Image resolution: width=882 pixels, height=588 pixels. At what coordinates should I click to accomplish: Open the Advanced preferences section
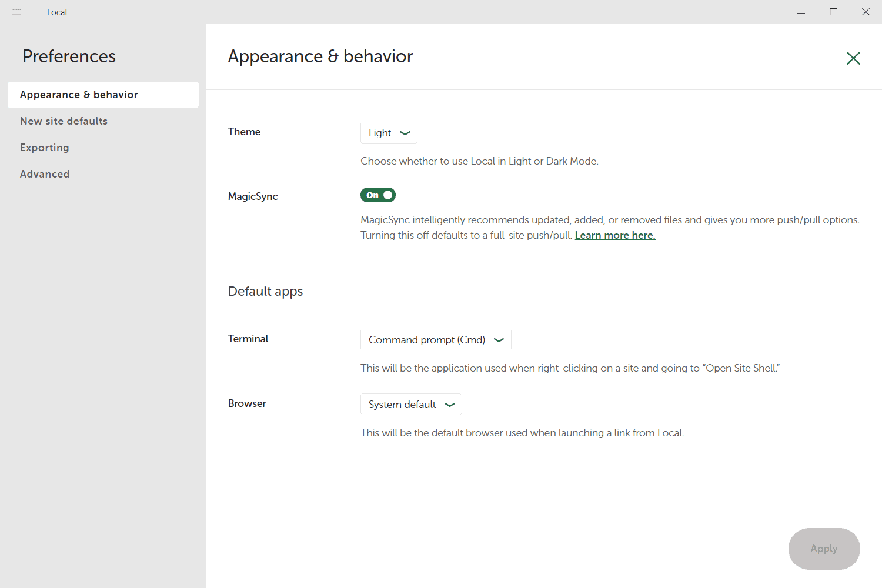point(45,174)
